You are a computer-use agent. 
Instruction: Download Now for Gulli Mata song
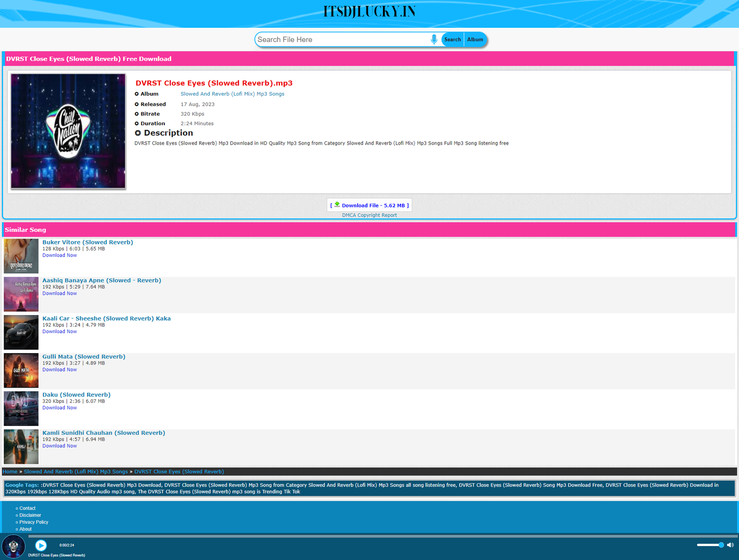tap(60, 370)
